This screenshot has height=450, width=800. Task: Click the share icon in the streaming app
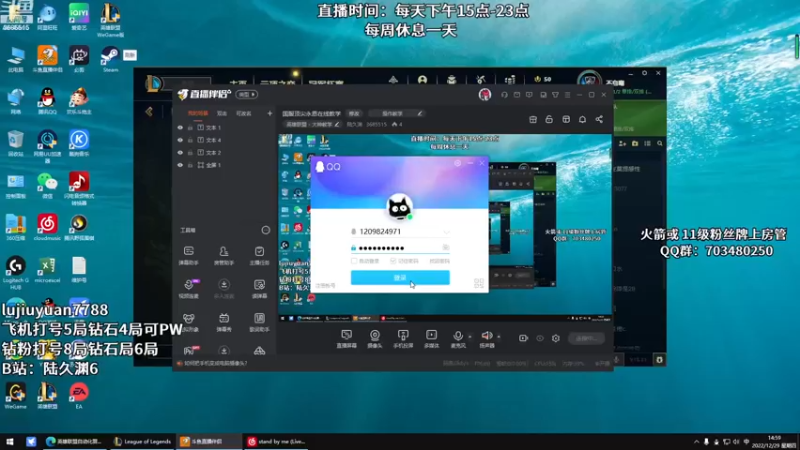pos(599,119)
